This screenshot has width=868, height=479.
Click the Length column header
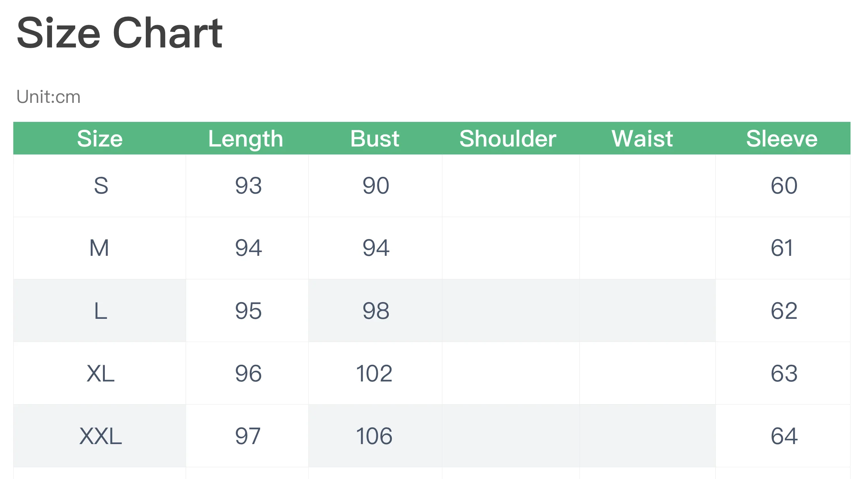(x=246, y=139)
